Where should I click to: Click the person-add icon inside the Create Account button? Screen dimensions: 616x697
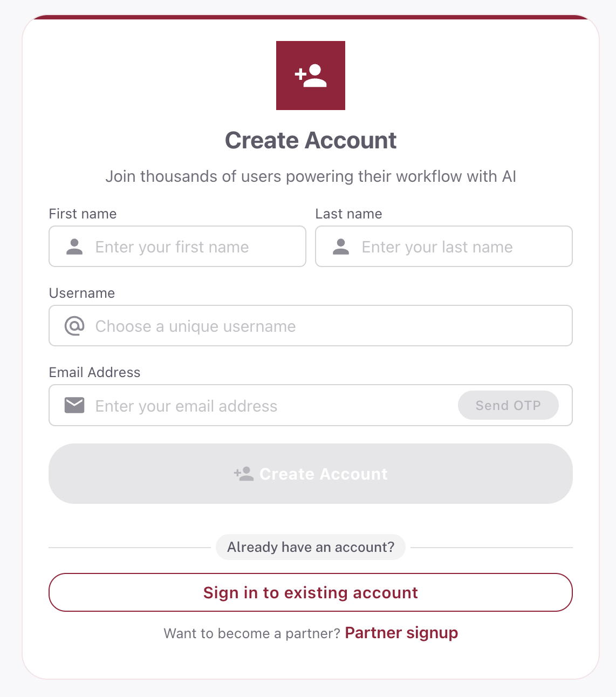tap(244, 474)
